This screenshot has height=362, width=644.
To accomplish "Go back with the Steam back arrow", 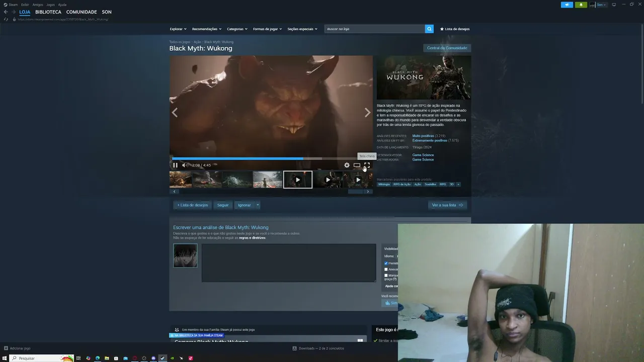I will (x=6, y=12).
